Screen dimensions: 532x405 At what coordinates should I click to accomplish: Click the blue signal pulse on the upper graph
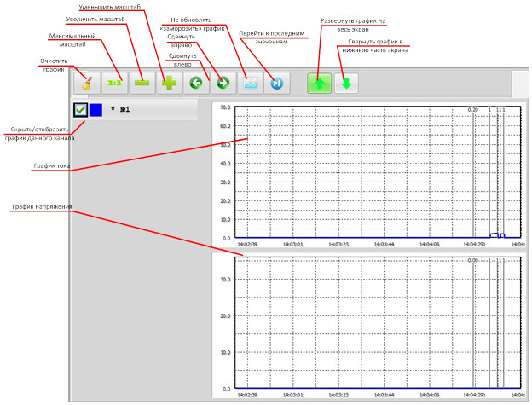tap(493, 234)
